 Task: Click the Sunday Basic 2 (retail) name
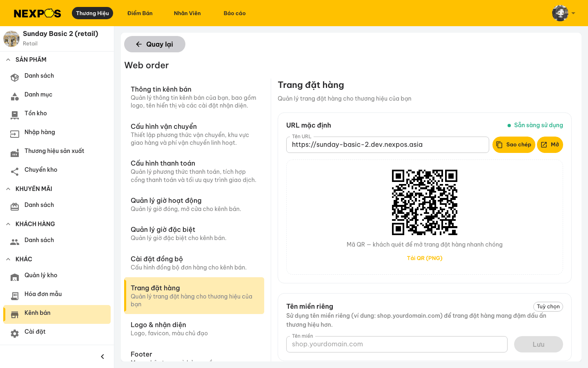click(x=60, y=34)
